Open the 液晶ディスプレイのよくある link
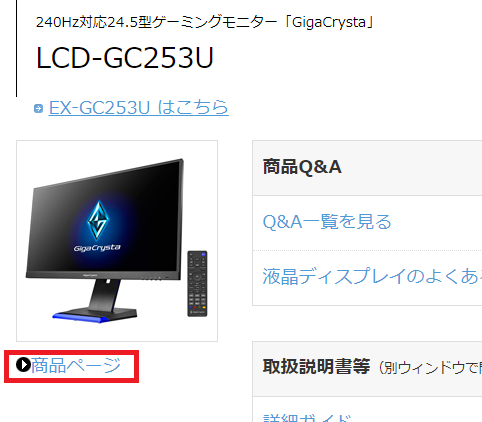 372,276
